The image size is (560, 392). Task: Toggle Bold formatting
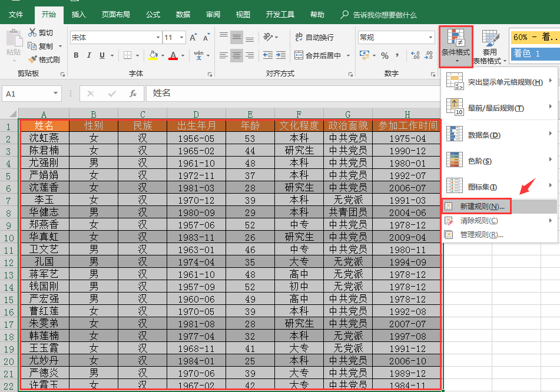[76, 55]
